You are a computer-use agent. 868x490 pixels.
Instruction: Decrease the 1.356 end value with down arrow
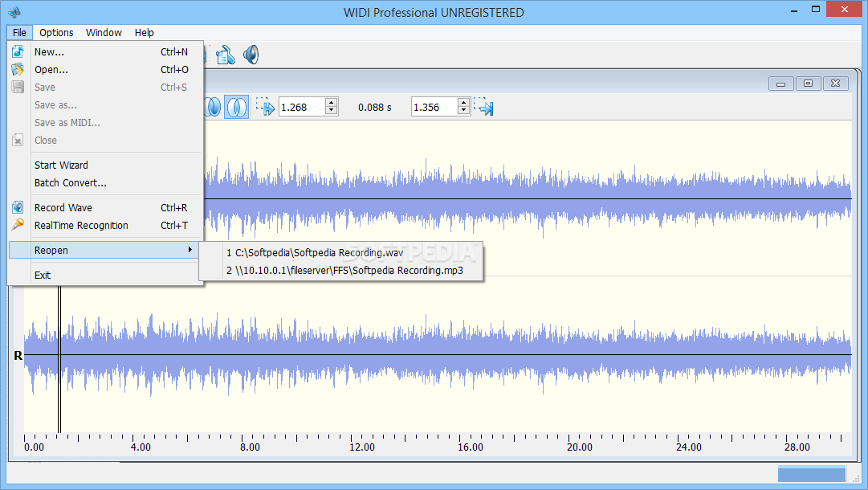coord(463,111)
